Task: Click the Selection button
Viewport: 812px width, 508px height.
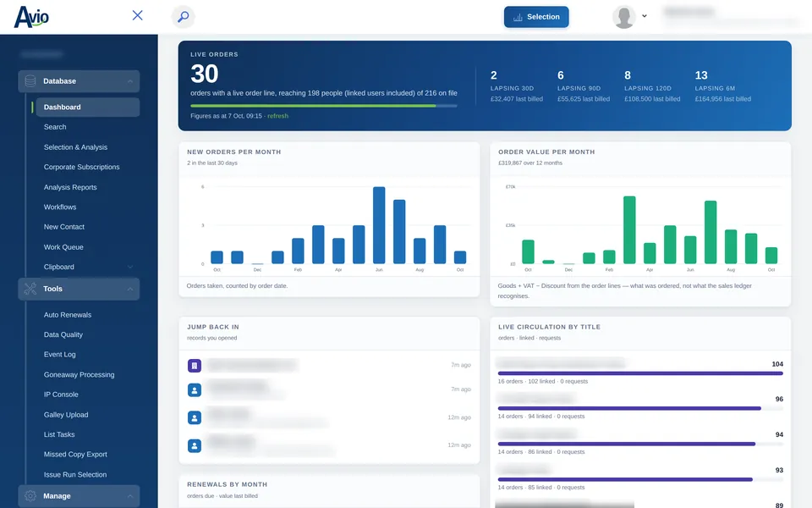Action: [536, 17]
